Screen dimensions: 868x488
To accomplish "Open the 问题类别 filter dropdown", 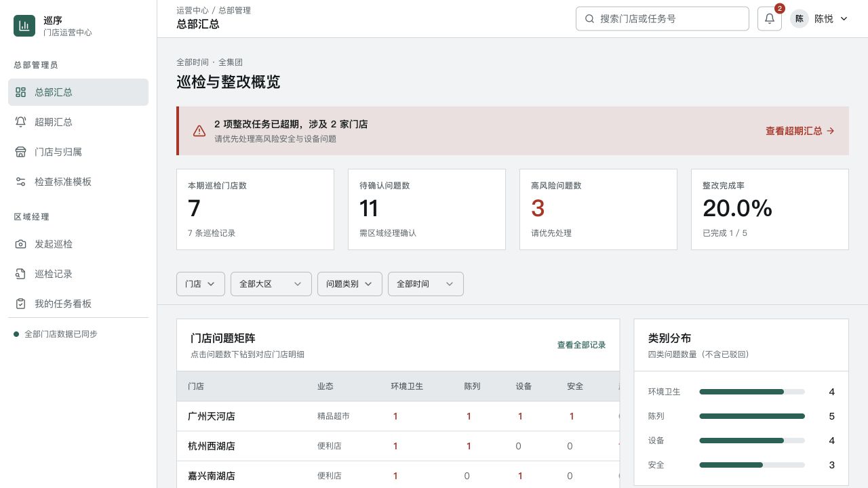I will coord(350,284).
